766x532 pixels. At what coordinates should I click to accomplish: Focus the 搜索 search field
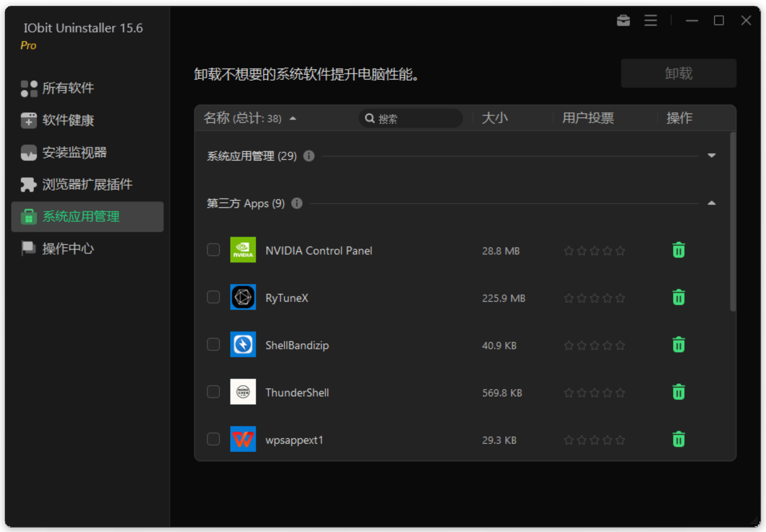point(410,118)
